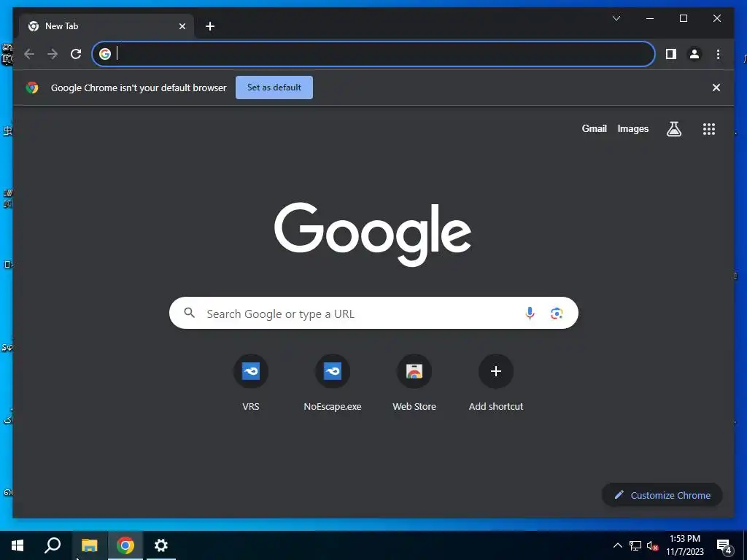
Task: Click Customize Chrome button
Action: [662, 495]
